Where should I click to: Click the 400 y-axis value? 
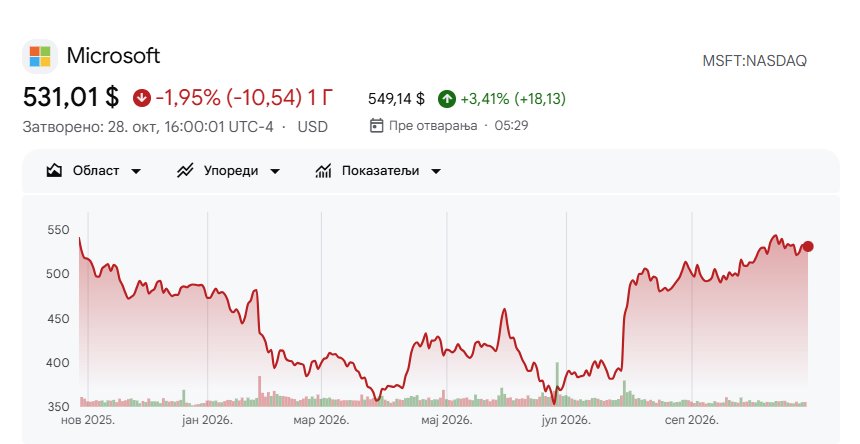coord(58,363)
